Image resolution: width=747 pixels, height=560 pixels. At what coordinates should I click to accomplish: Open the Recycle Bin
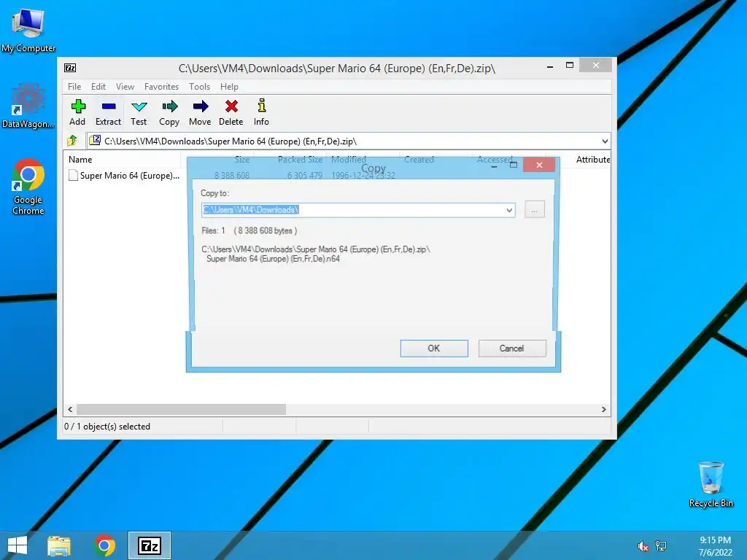711,484
